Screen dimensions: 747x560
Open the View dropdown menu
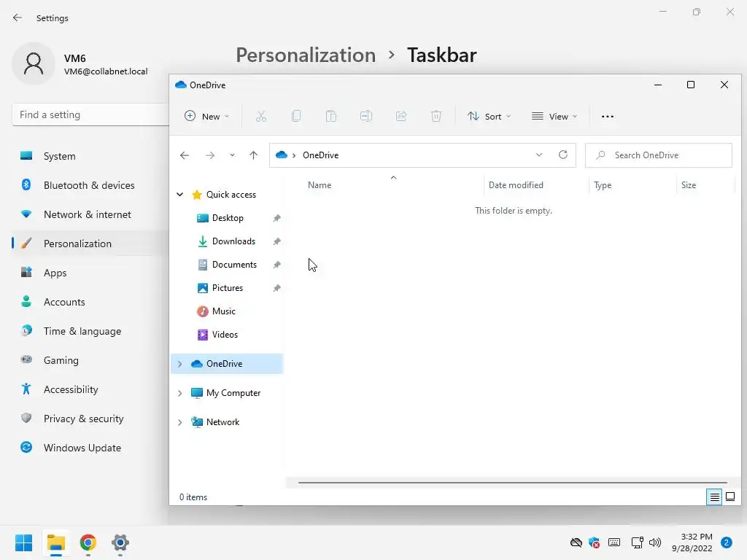554,116
